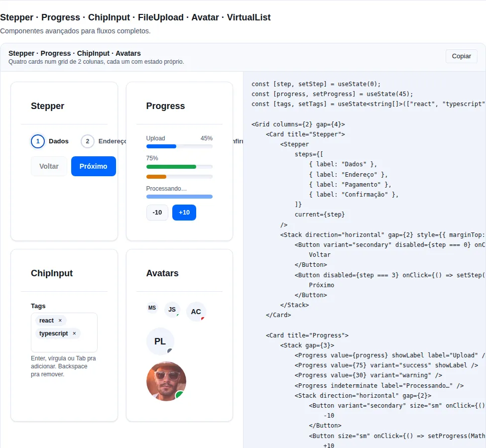Click the page heading 'Stepper · Progress · ChipInput'
This screenshot has width=486, height=448.
[x=135, y=17]
